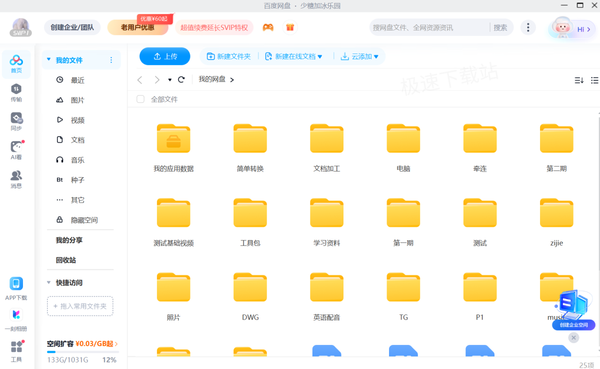Open the navigation history dropdown arrow
The width and height of the screenshot is (600, 369).
(170, 80)
